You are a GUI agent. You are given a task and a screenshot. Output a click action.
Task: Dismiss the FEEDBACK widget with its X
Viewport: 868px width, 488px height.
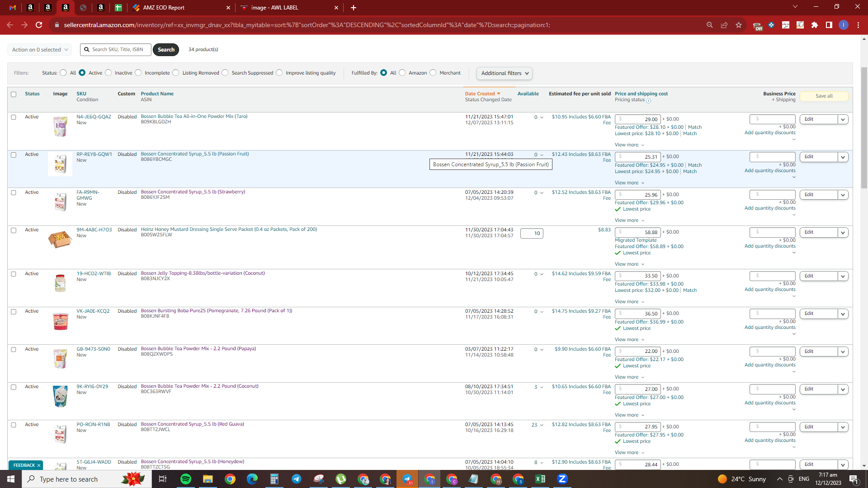(x=39, y=465)
